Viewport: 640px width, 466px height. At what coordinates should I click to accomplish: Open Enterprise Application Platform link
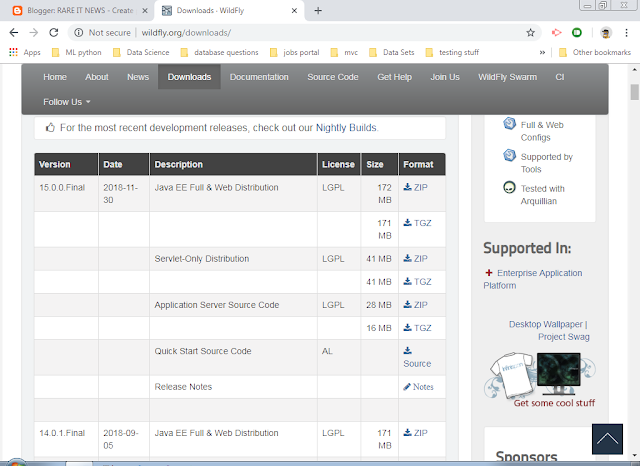coord(533,279)
